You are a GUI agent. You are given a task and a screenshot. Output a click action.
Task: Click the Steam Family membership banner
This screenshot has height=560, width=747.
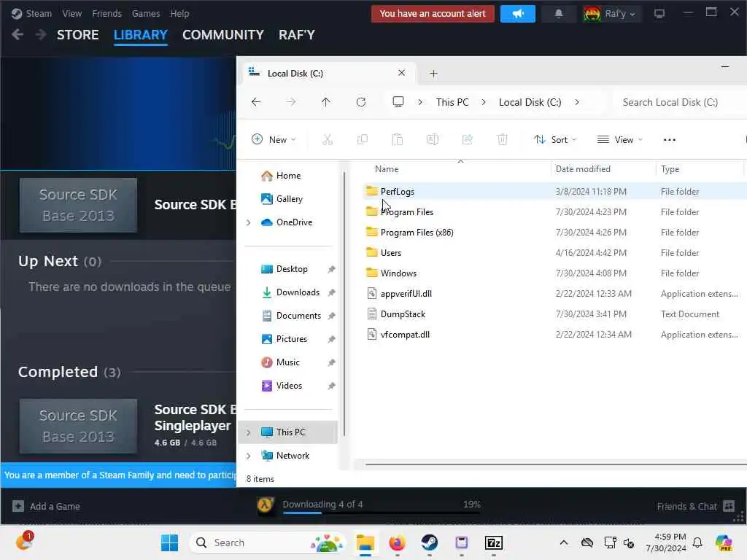coord(118,475)
